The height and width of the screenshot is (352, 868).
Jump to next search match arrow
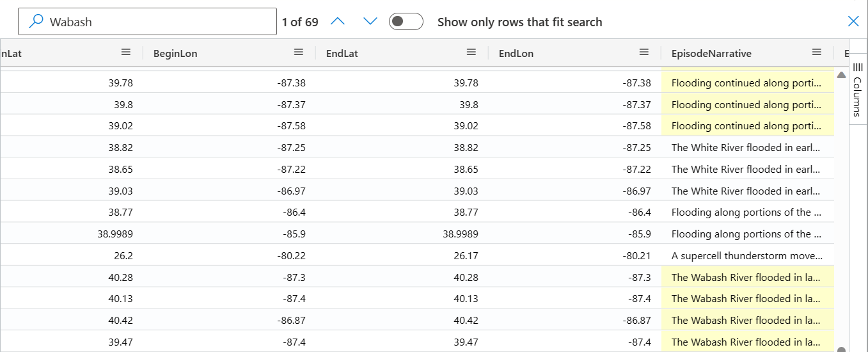370,22
